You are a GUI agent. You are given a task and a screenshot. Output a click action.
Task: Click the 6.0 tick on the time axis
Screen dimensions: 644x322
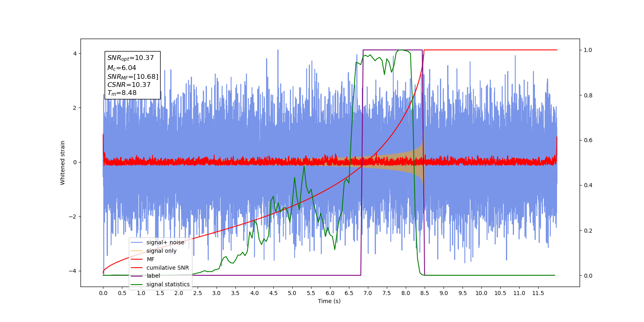330,293
